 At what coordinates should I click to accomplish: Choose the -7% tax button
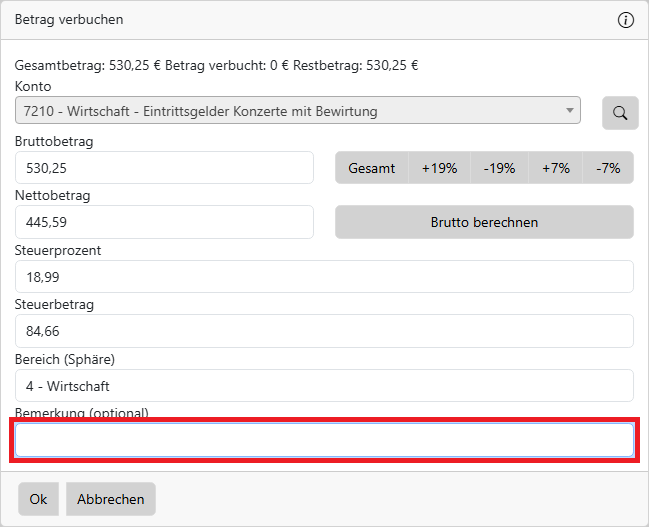[x=608, y=168]
